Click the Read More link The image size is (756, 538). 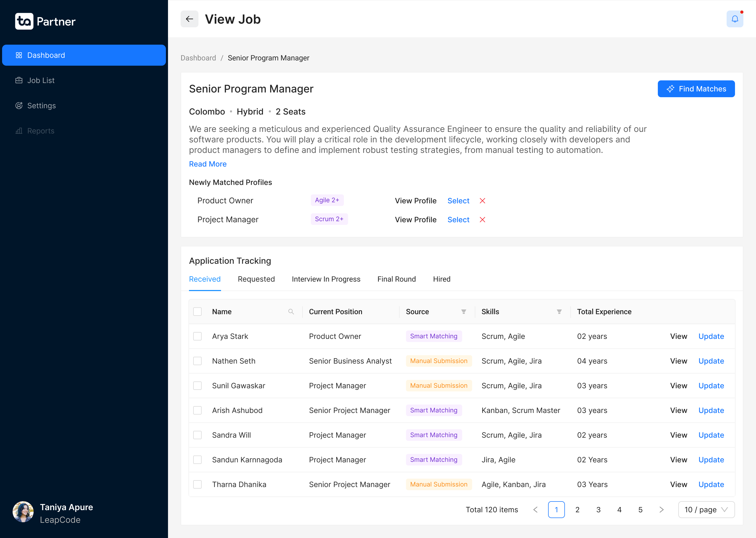click(208, 164)
